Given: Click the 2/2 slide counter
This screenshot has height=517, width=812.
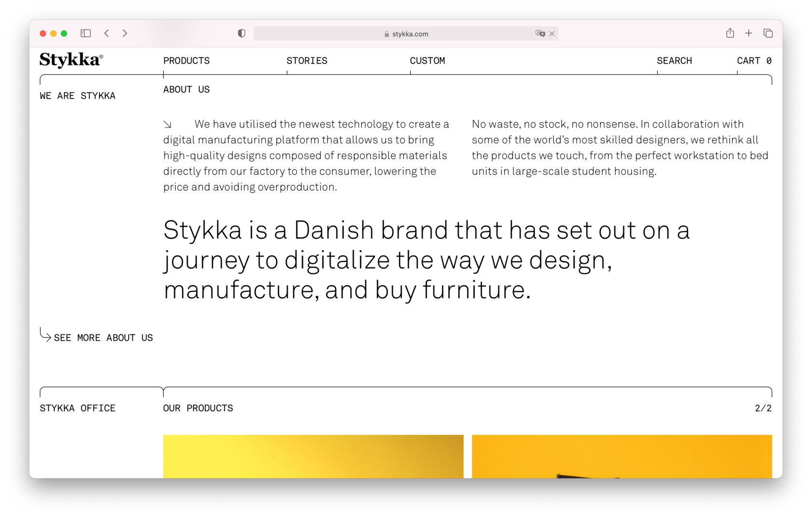Looking at the screenshot, I should click(x=763, y=408).
